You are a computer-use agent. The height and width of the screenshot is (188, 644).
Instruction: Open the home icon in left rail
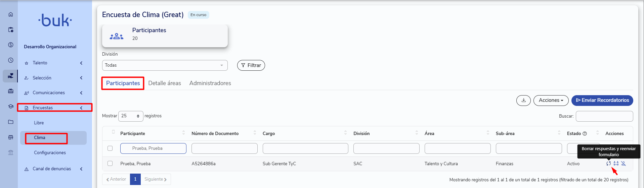(x=11, y=14)
